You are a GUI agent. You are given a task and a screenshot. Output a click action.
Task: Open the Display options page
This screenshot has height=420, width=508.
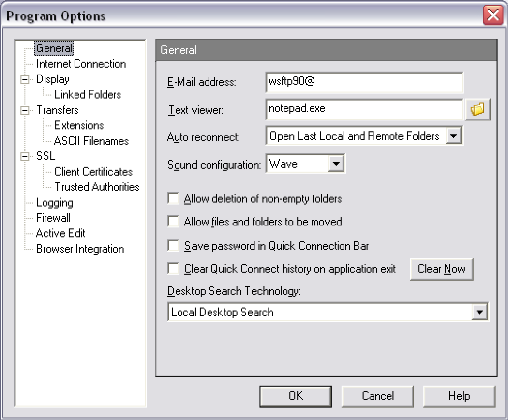pyautogui.click(x=52, y=79)
